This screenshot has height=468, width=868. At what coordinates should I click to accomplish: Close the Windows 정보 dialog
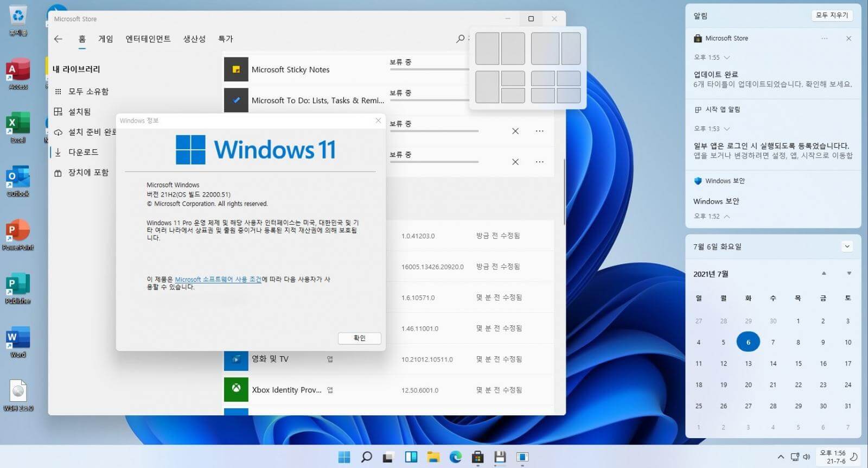point(378,121)
